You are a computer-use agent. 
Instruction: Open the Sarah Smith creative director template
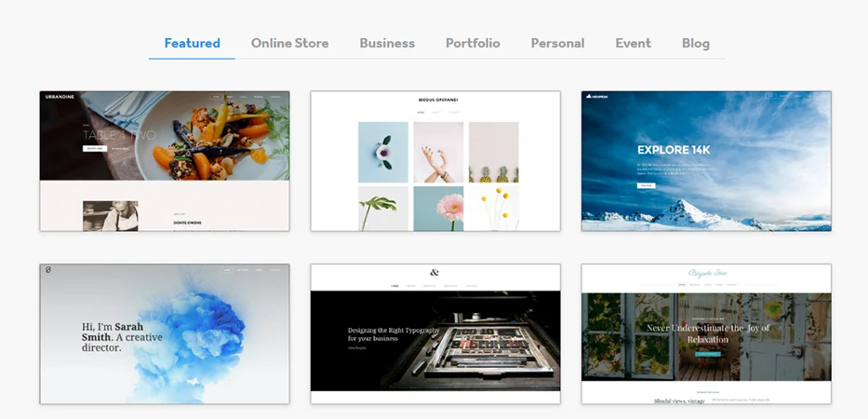coord(165,333)
